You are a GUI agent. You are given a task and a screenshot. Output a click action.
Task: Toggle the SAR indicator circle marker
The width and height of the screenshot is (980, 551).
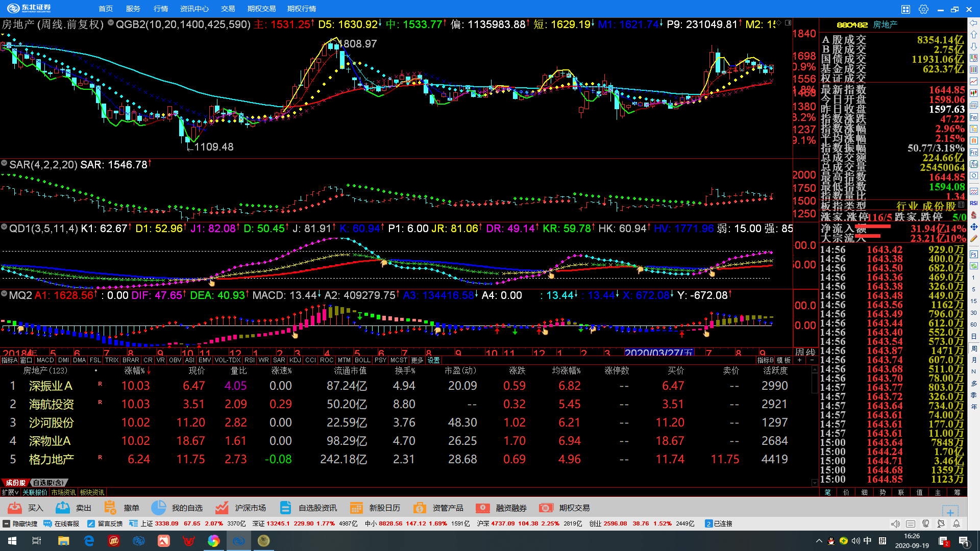pos(4,163)
